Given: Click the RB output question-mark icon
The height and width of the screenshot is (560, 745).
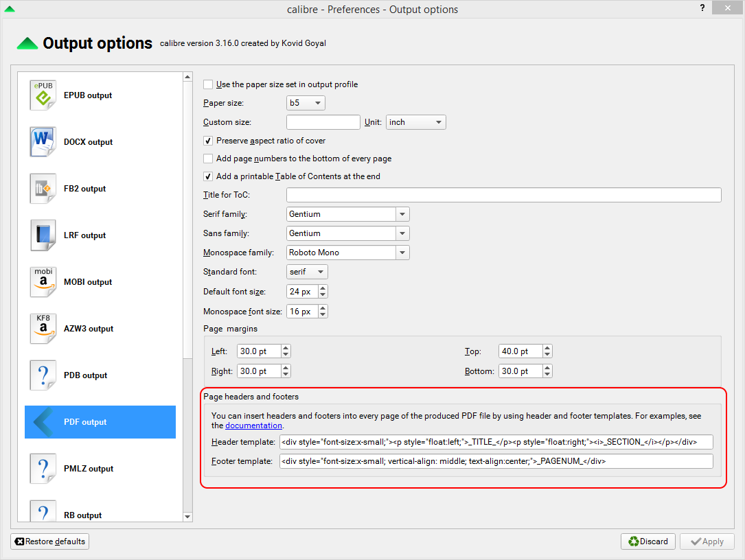Looking at the screenshot, I should [43, 511].
